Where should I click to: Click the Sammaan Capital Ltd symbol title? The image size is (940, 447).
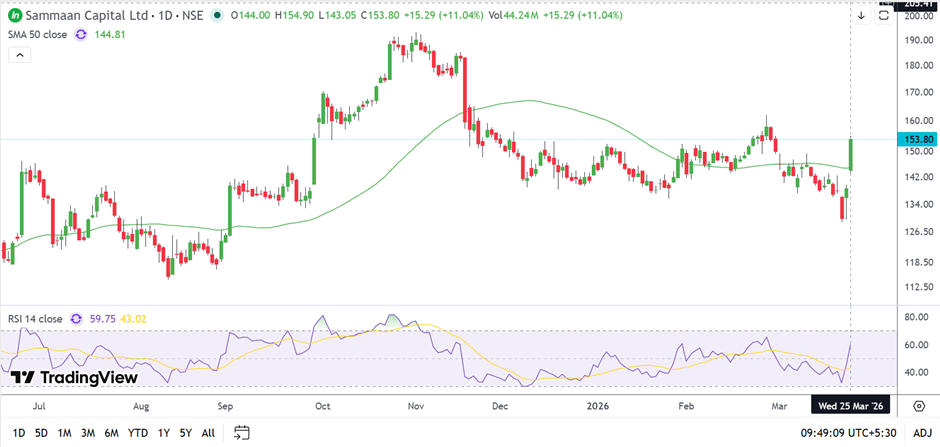click(87, 17)
